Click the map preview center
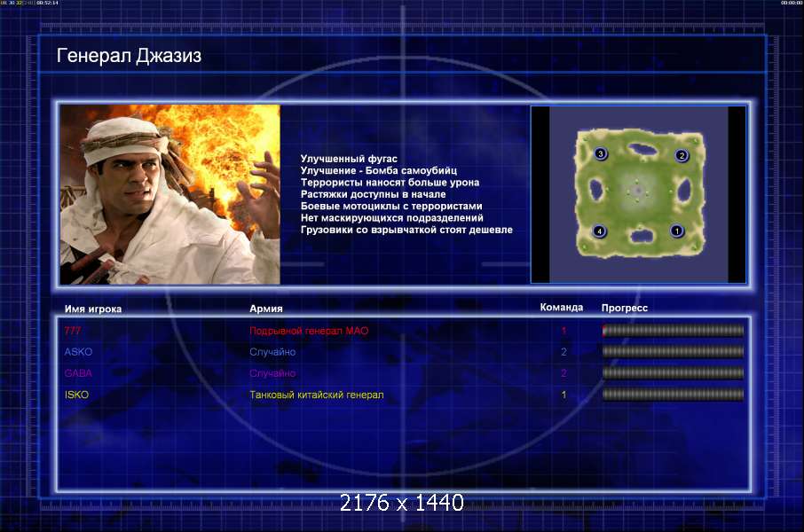Image resolution: width=804 pixels, height=532 pixels. tap(638, 194)
